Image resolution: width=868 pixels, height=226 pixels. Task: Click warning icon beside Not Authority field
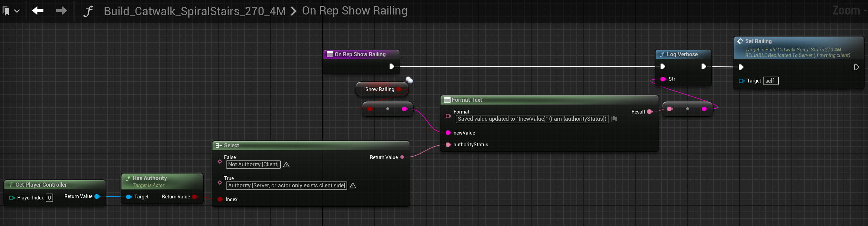point(286,165)
